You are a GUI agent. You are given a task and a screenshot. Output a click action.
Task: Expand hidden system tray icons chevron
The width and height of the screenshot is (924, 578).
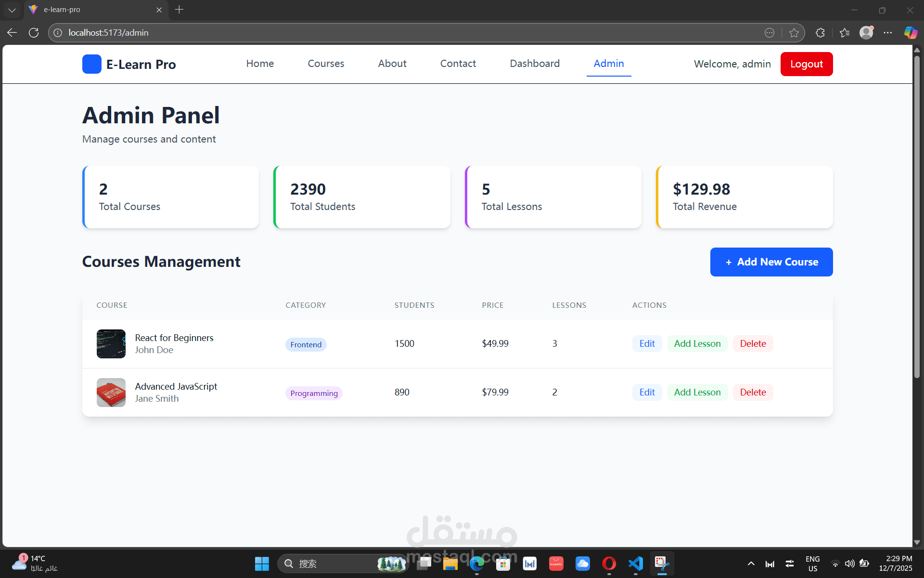click(x=751, y=564)
